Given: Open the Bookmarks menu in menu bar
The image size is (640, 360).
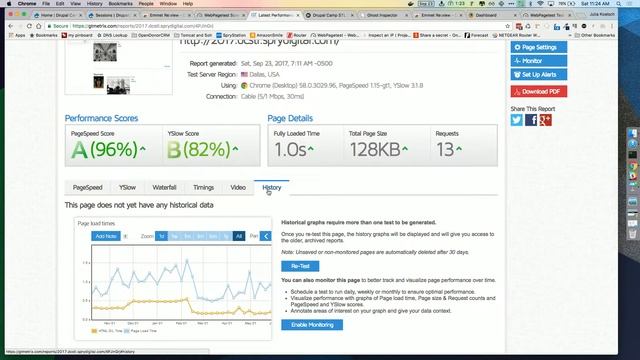Looking at the screenshot, I should coord(120,4).
